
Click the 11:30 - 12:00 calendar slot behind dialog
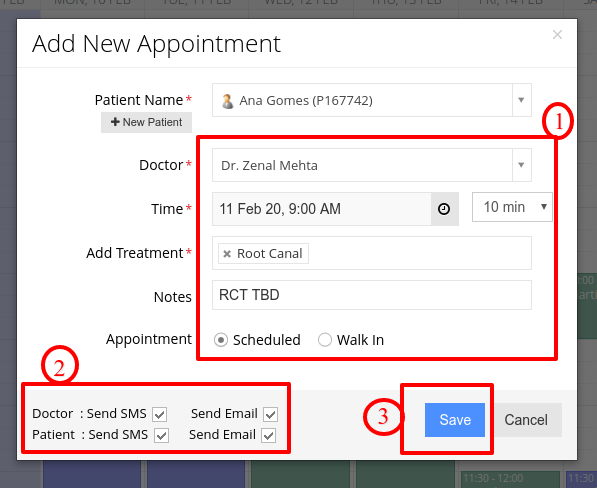(x=510, y=479)
